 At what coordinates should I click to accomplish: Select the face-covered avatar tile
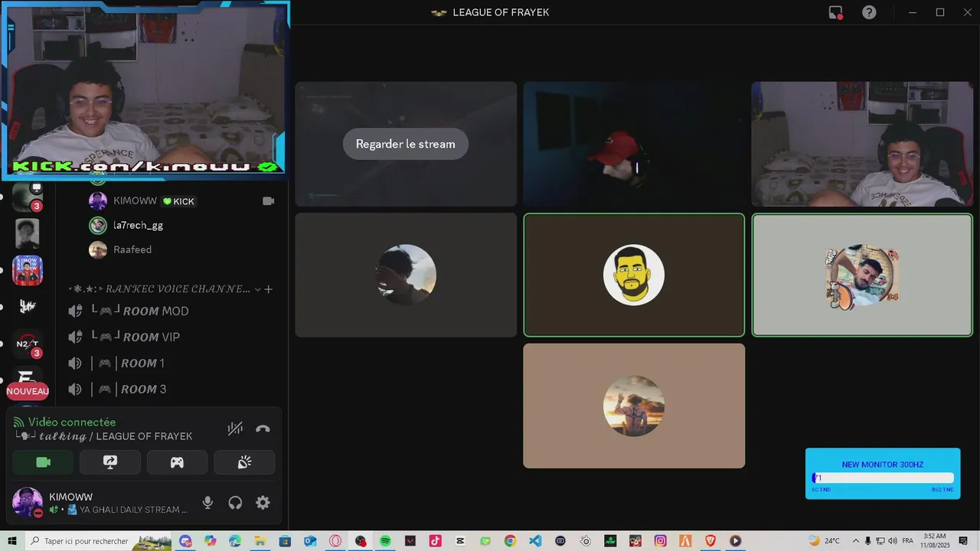tap(406, 275)
